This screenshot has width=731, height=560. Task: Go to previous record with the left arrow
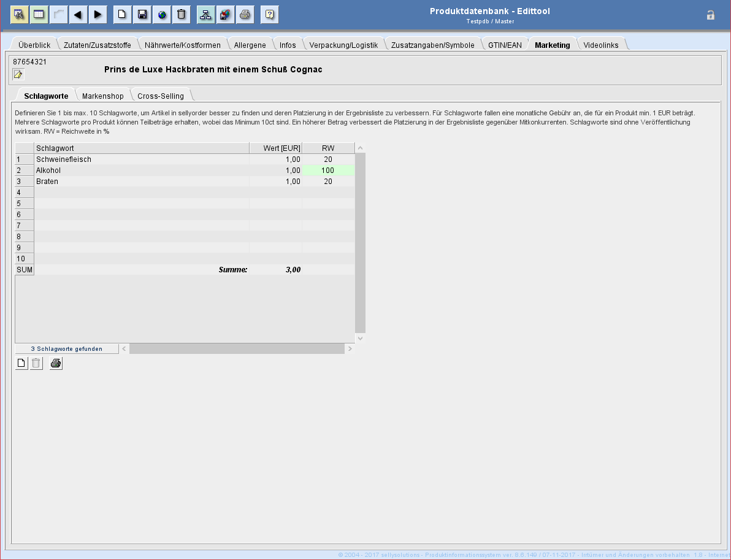[78, 15]
